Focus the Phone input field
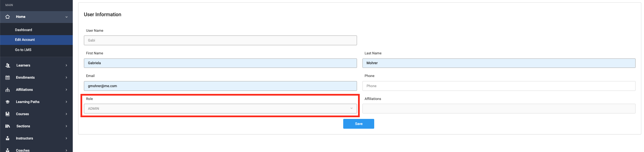The height and width of the screenshot is (152, 644). click(x=498, y=86)
